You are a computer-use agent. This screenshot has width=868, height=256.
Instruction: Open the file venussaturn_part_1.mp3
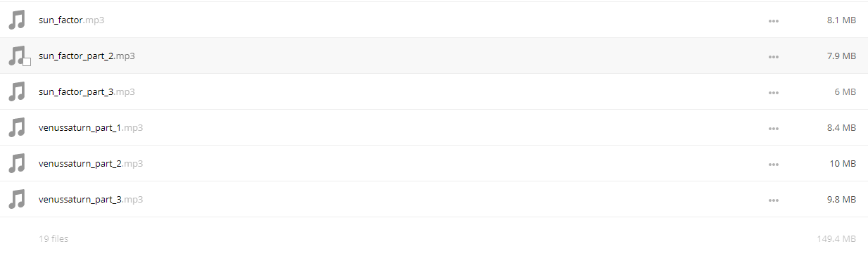point(91,127)
